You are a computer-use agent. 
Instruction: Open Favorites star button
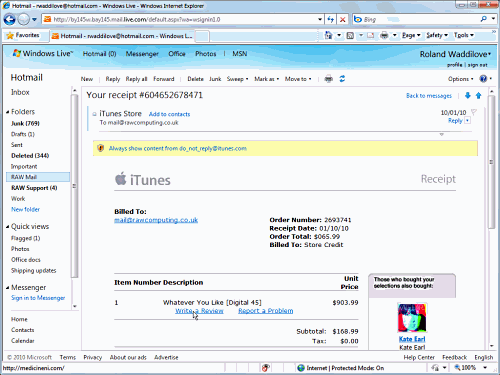(x=23, y=35)
